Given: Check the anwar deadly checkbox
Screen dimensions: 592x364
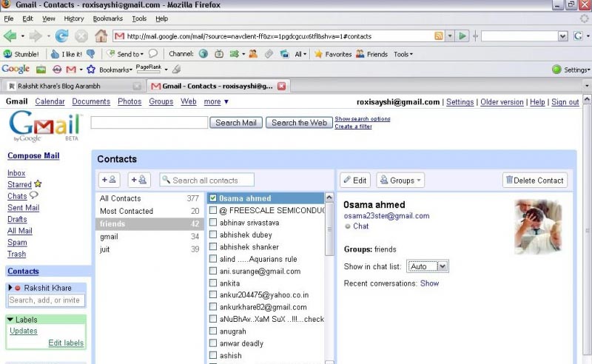Looking at the screenshot, I should [213, 343].
